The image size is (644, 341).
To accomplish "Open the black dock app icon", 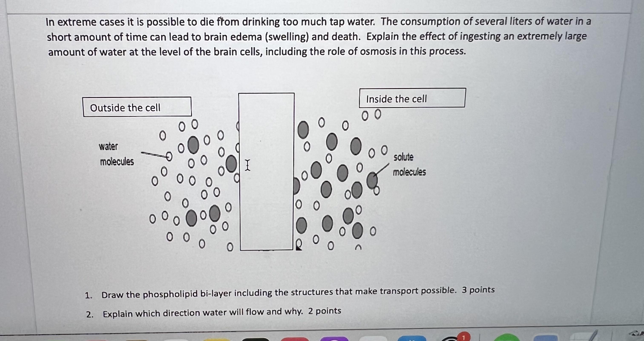I will point(256,340).
